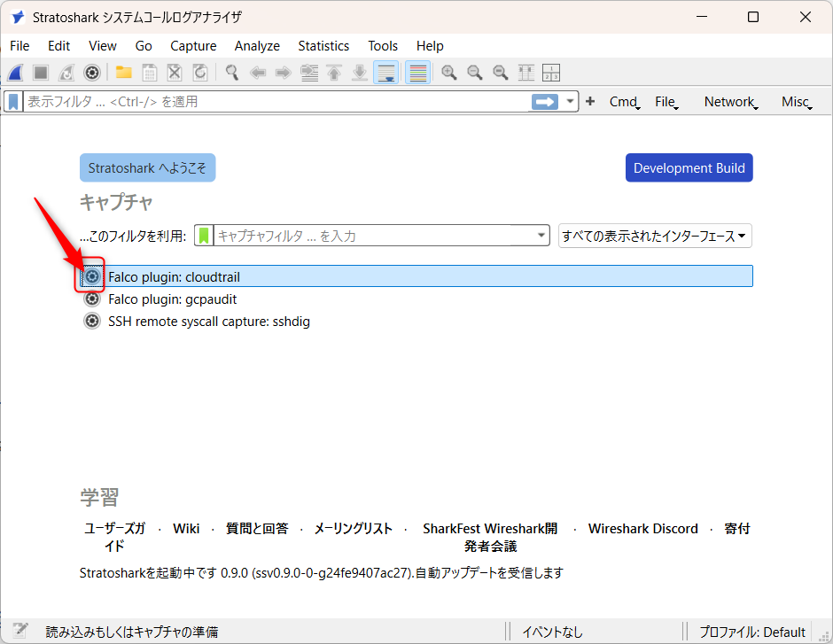Open SharkFest Wireshark開発者会議 link

(490, 537)
